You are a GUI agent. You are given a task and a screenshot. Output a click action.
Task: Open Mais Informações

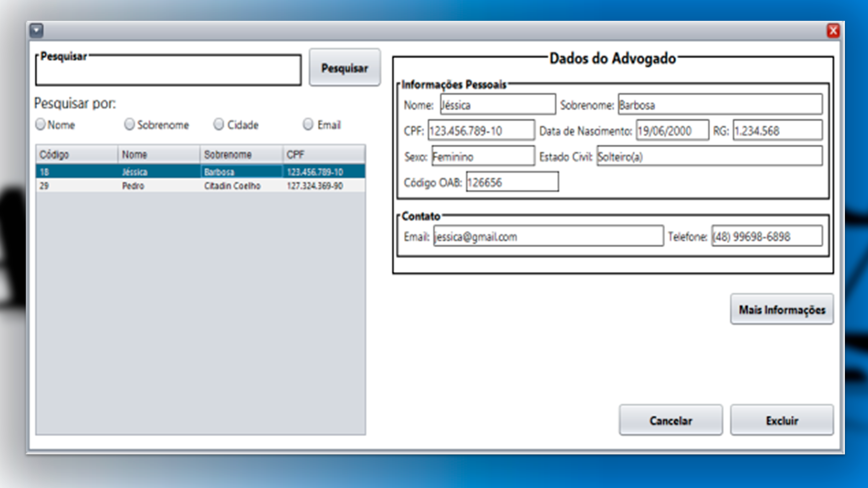[782, 310]
